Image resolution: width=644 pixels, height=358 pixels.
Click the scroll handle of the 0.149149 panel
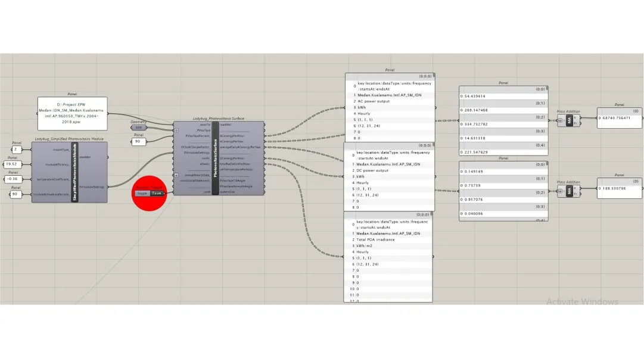(x=547, y=164)
